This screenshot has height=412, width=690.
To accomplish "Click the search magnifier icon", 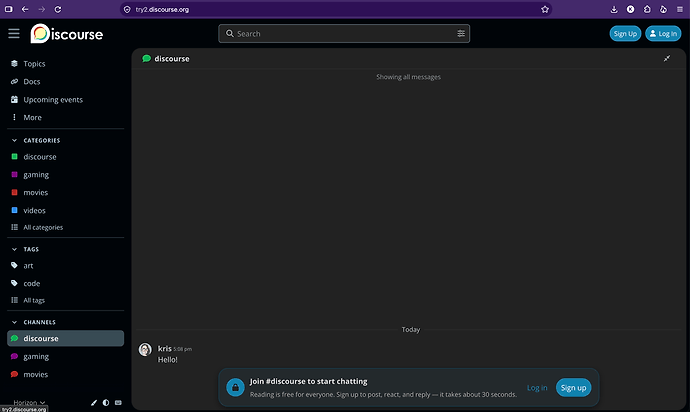I will point(229,33).
